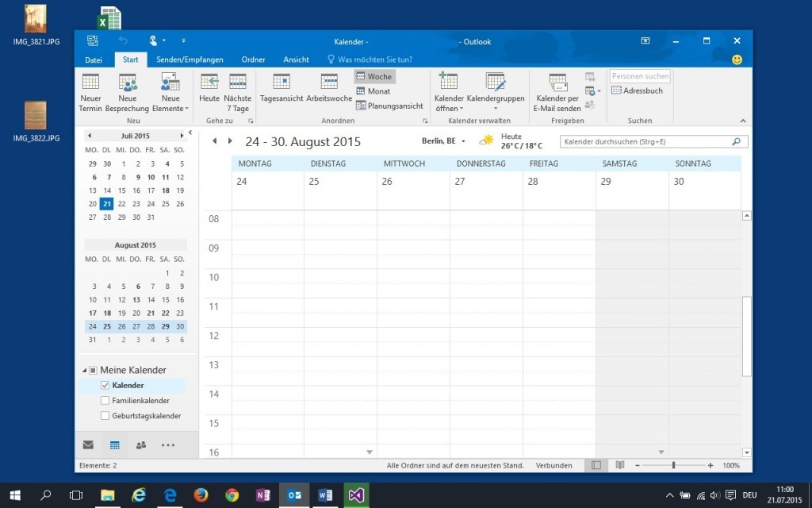This screenshot has width=812, height=508.
Task: Open the Datei tab
Action: click(x=94, y=60)
